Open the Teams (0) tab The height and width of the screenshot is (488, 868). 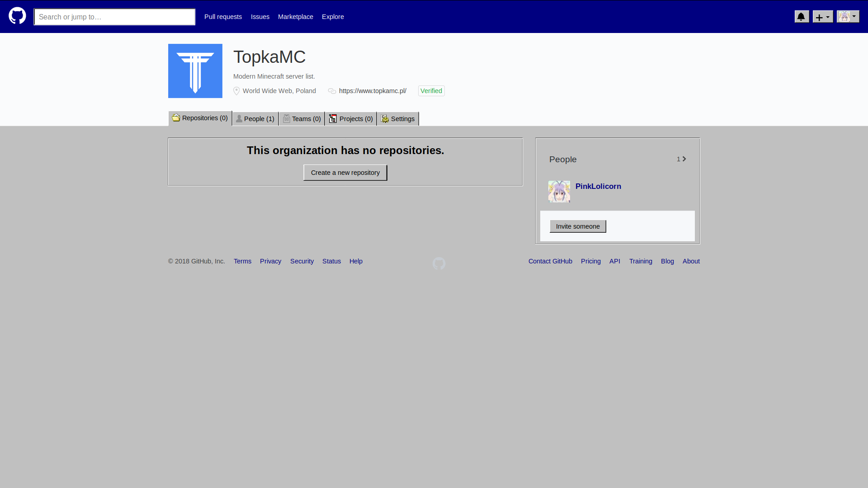pyautogui.click(x=302, y=119)
